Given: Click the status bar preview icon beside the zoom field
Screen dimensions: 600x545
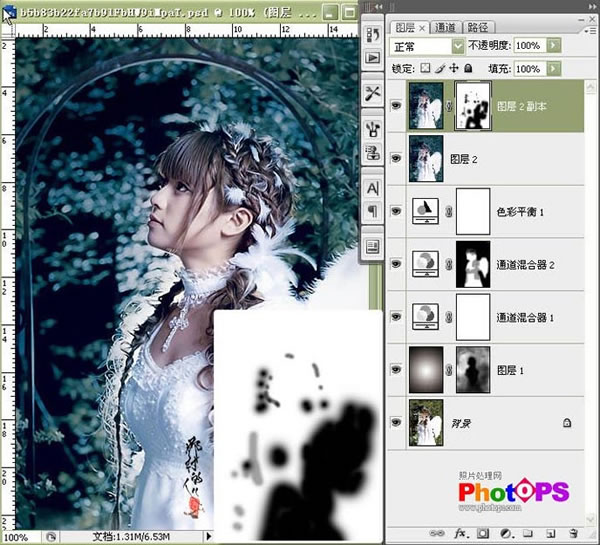Looking at the screenshot, I should click(x=51, y=537).
